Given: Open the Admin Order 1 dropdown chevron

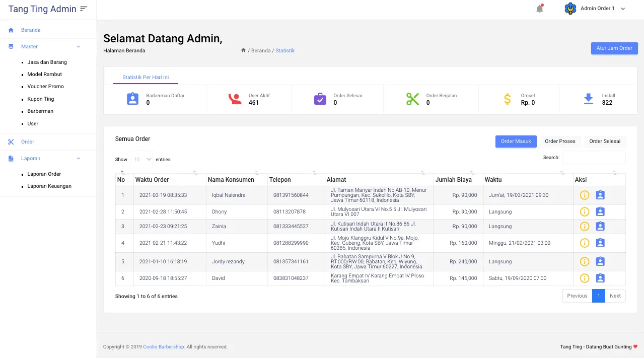Looking at the screenshot, I should pyautogui.click(x=623, y=9).
